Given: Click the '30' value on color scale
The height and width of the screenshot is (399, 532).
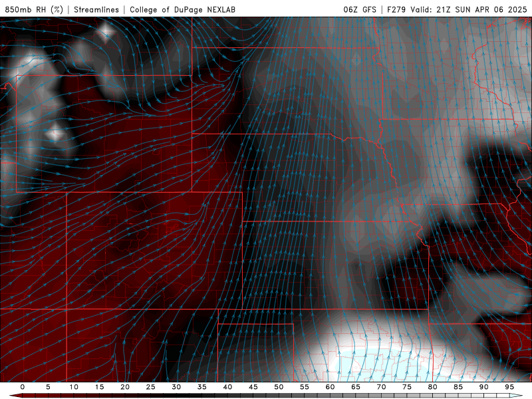Looking at the screenshot, I should pyautogui.click(x=176, y=387).
